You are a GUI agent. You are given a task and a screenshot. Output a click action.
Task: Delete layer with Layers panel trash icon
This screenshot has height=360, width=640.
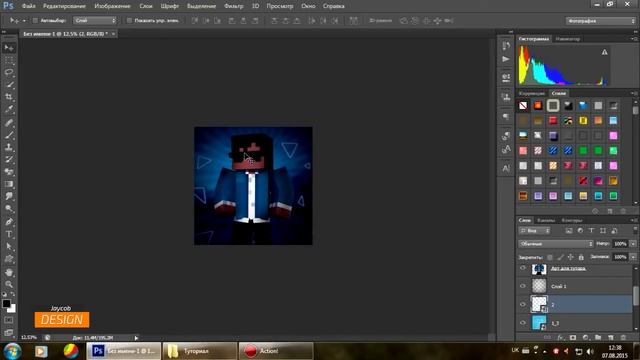click(623, 338)
